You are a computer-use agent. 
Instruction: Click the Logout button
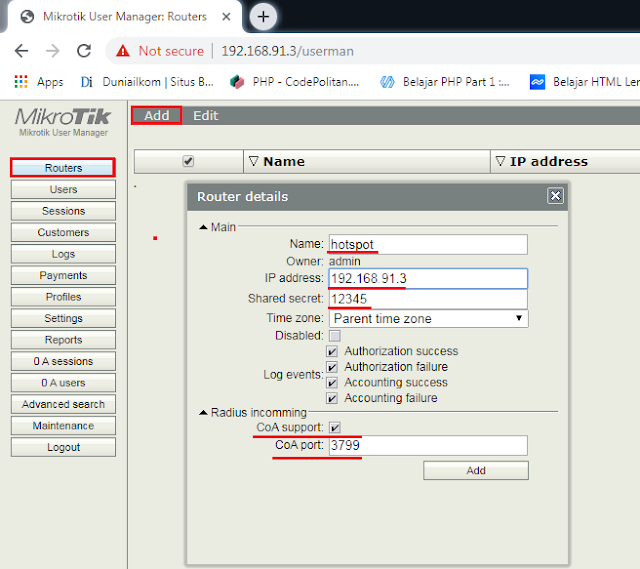tap(63, 447)
